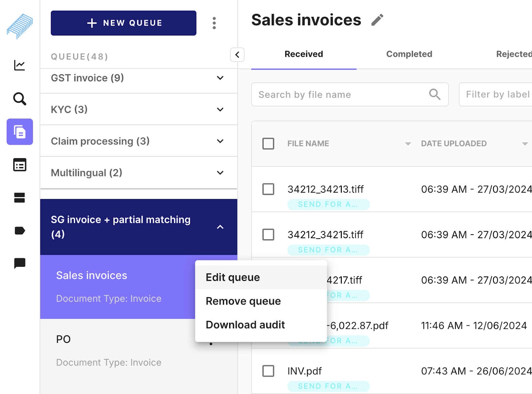This screenshot has height=394, width=532.
Task: Open file 34212_34215.tiff
Action: coord(326,235)
